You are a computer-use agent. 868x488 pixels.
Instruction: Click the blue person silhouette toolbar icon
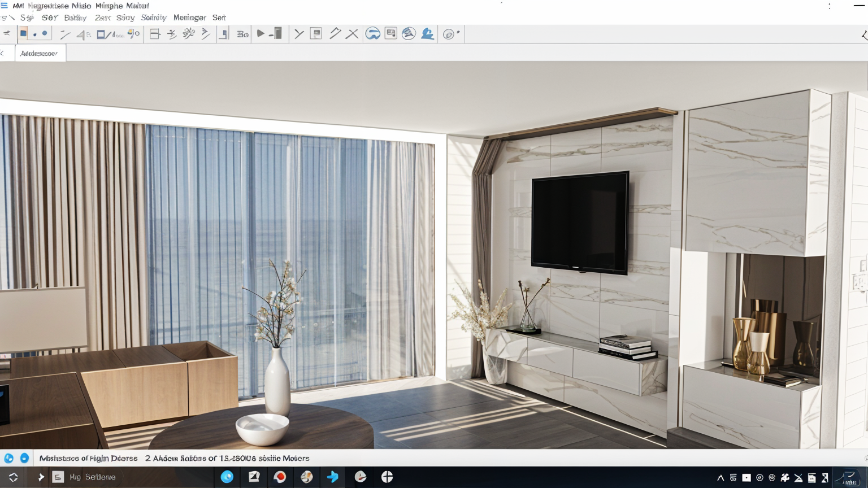click(428, 34)
